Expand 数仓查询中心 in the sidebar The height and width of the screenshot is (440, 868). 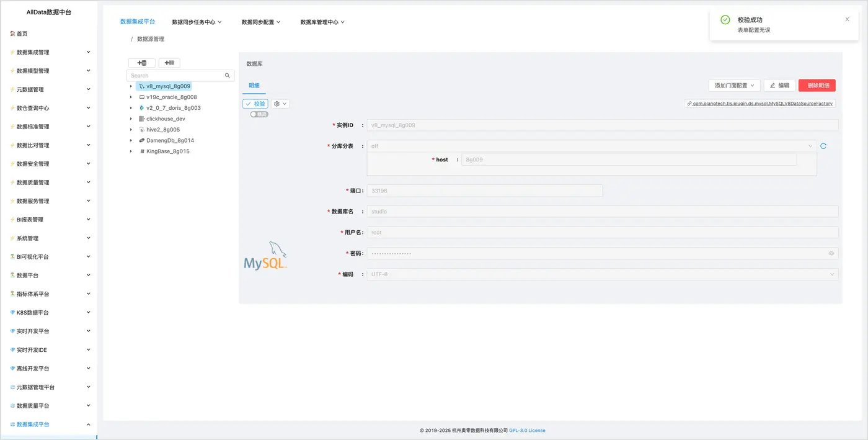point(49,108)
